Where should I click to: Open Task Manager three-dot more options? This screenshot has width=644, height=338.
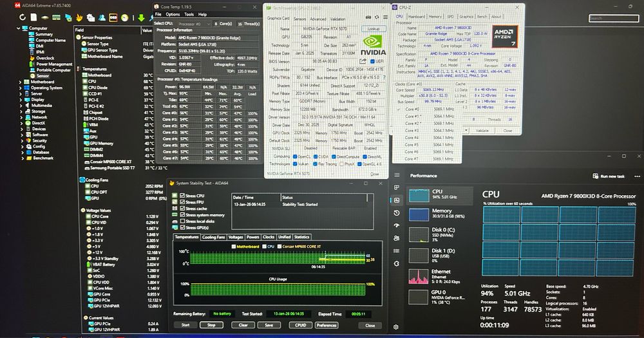point(637,176)
